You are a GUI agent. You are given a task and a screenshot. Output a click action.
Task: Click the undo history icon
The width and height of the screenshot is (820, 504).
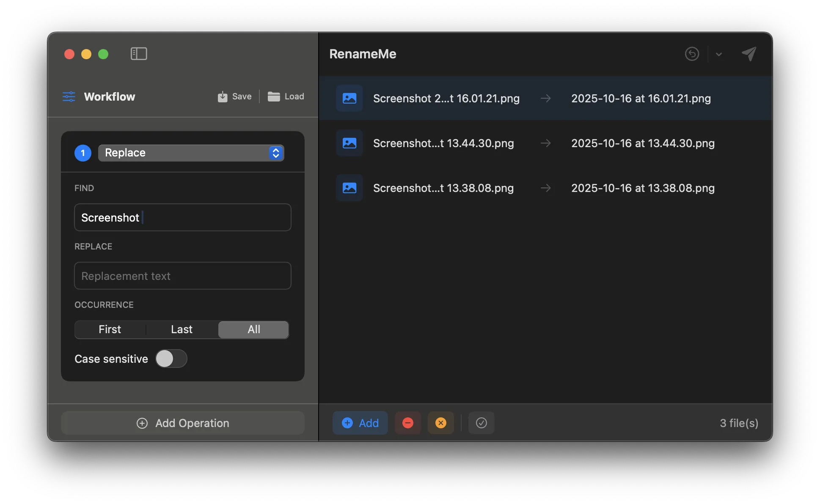click(692, 54)
